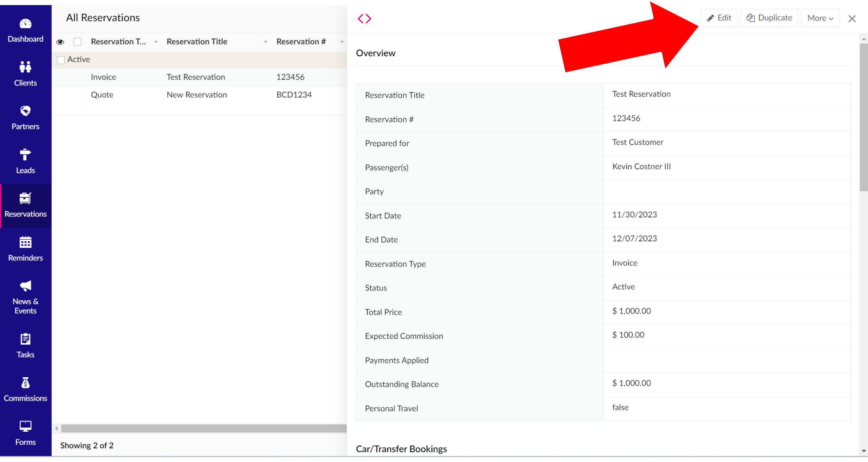Open the Tasks clipboard icon
The width and height of the screenshot is (868, 462).
tap(25, 339)
